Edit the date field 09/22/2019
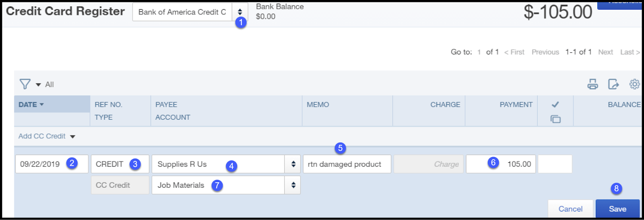This screenshot has width=644, height=220. click(x=52, y=164)
